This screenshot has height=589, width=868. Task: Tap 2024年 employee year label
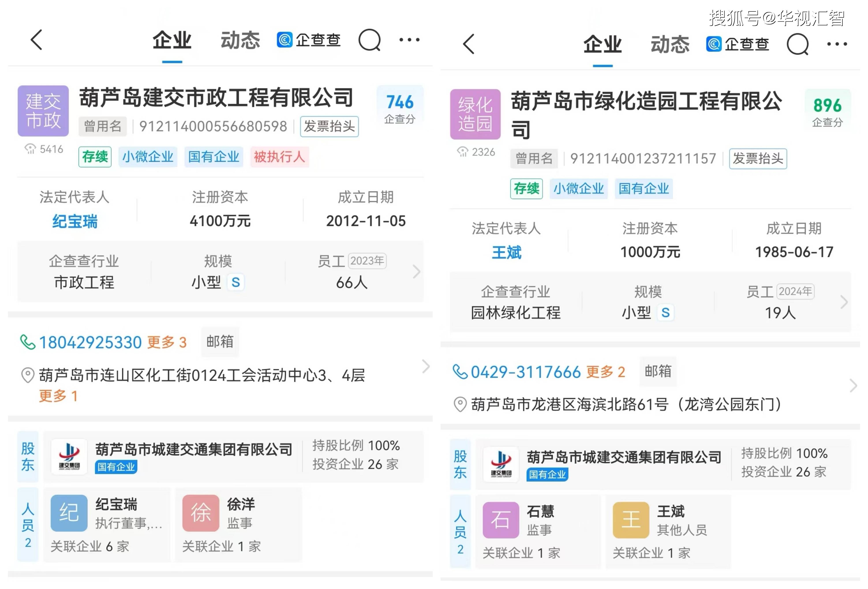pyautogui.click(x=795, y=291)
